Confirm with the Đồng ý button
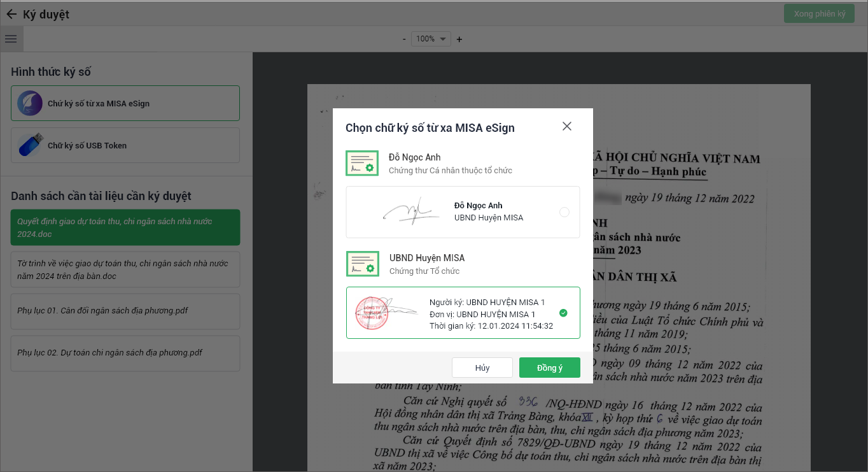868x472 pixels. click(550, 368)
